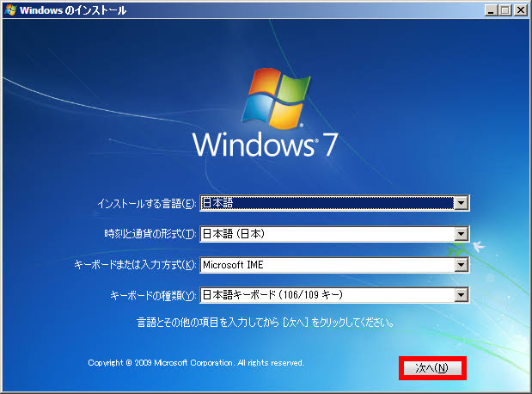532x394 pixels.
Task: Maximize the Windows のインストール window
Action: coord(505,10)
